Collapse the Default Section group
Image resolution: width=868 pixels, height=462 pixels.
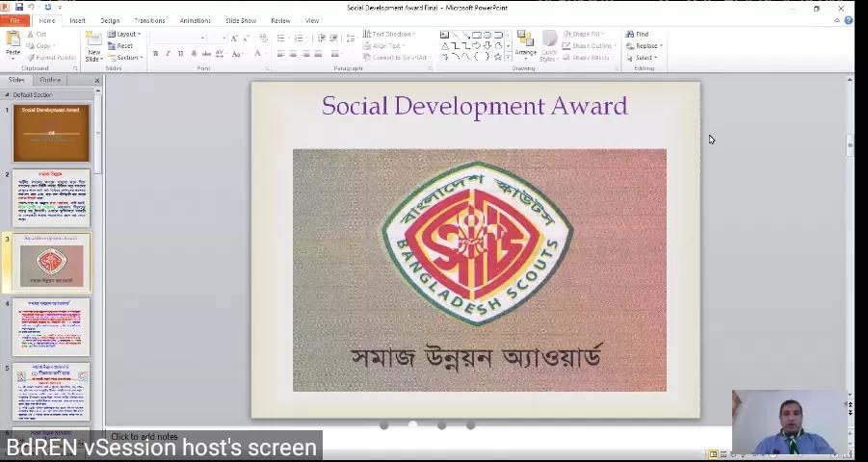click(7, 94)
